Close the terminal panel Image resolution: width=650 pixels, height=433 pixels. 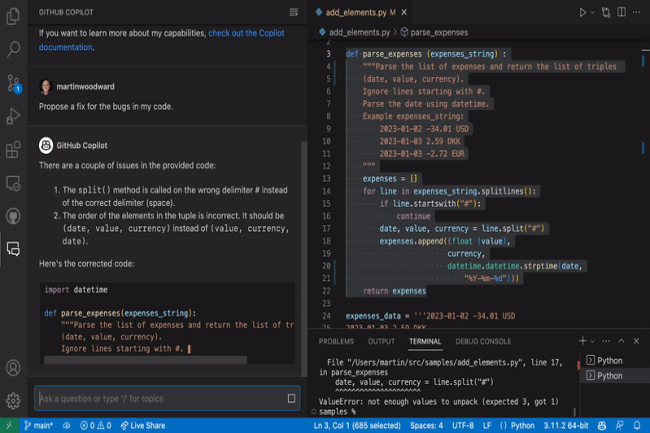click(636, 341)
